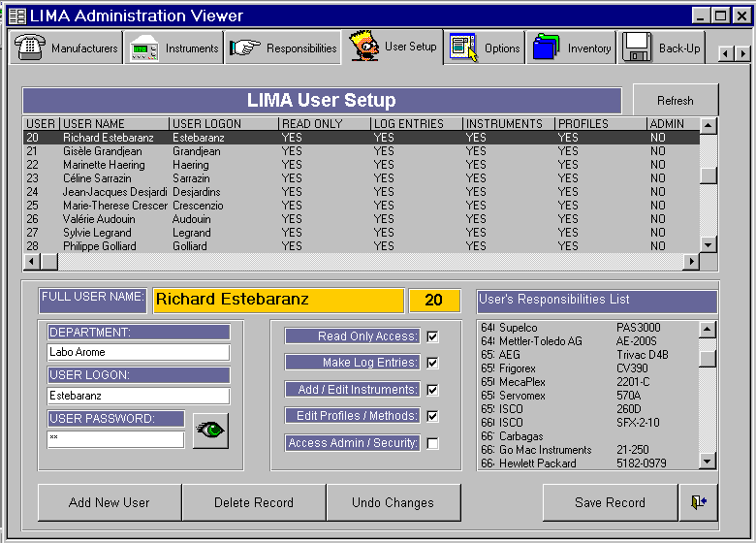Click the Refresh button
Viewport: 756px width, 543px height.
(x=675, y=100)
